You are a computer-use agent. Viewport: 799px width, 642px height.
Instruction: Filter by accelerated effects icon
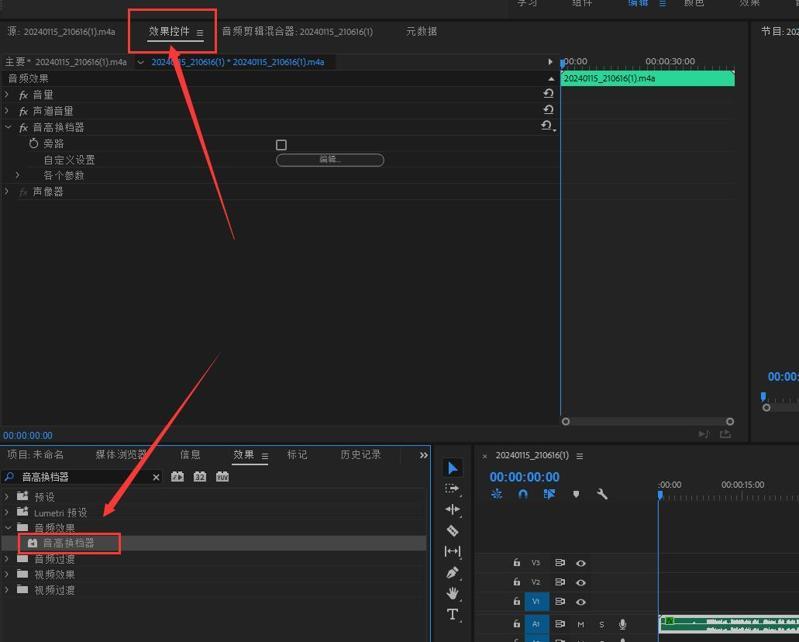[x=177, y=477]
